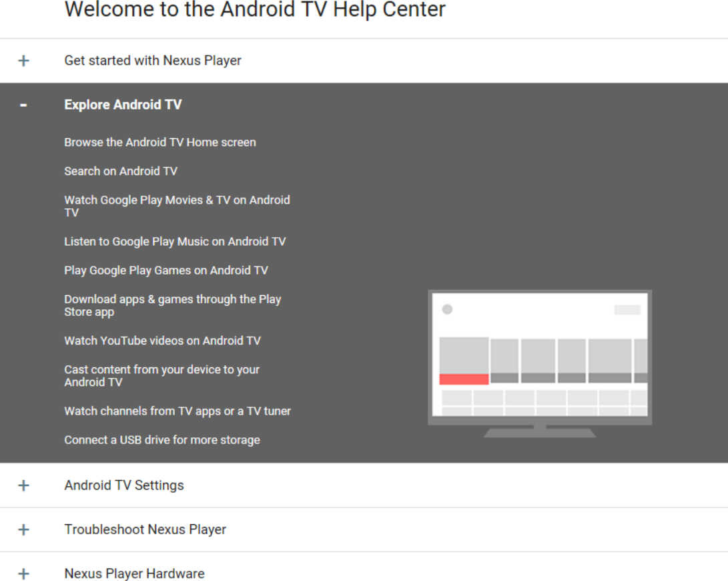Click the TV illustration image
This screenshot has width=728, height=581.
click(x=540, y=364)
